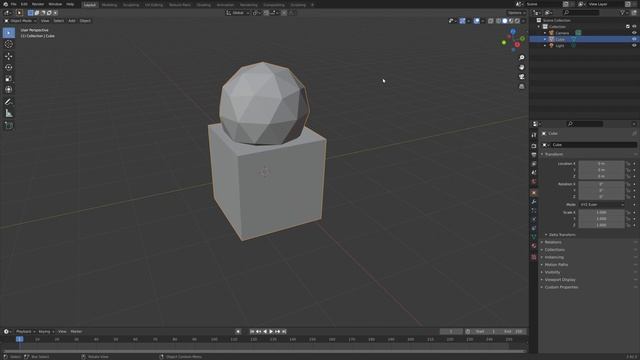Expand the Motion Paths panel
The height and width of the screenshot is (360, 640).
click(x=556, y=264)
